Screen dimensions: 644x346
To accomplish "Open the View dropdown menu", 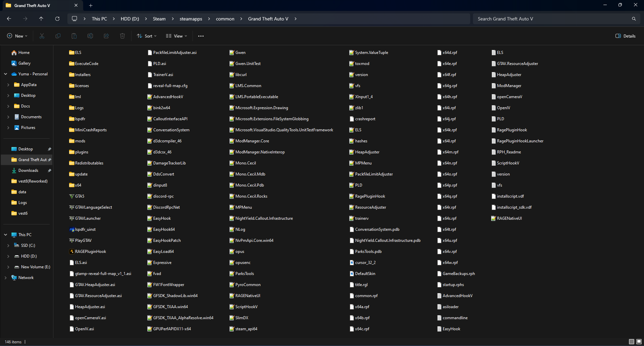I will click(176, 36).
